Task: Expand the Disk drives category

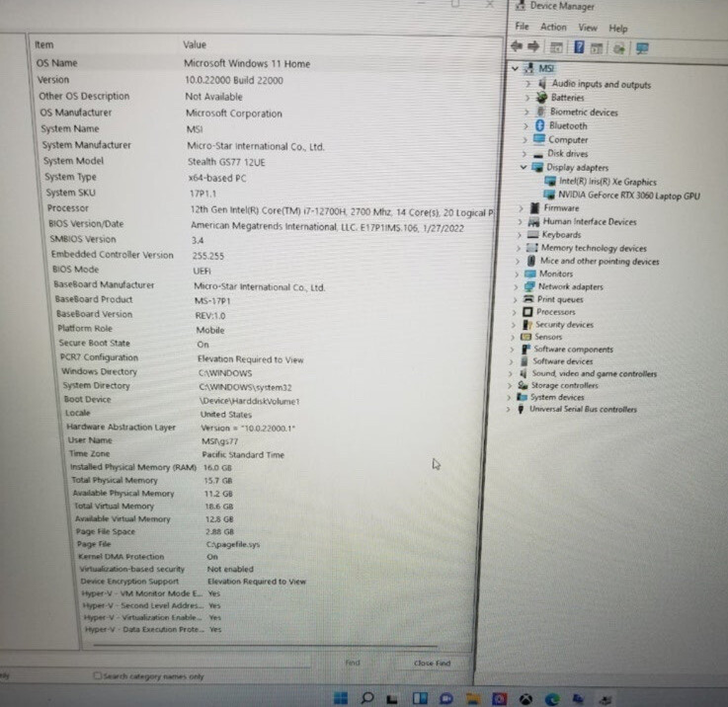Action: click(525, 153)
